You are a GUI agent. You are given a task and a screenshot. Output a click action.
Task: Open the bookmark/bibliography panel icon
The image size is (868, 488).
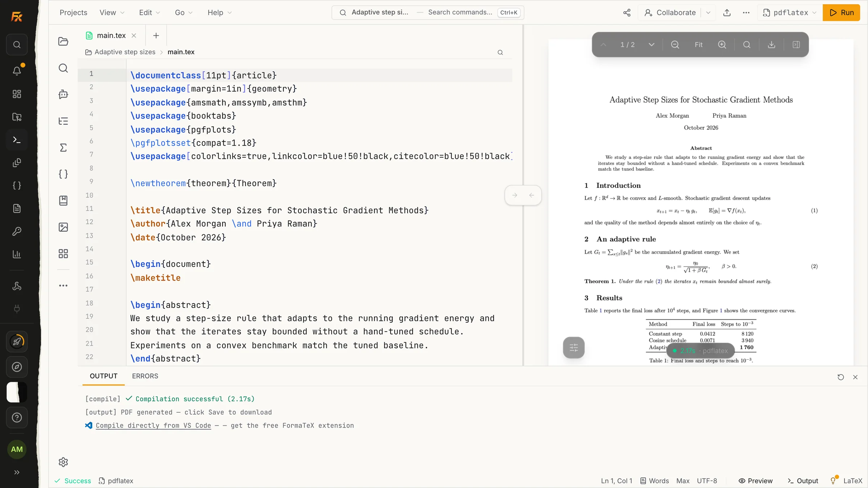point(63,201)
